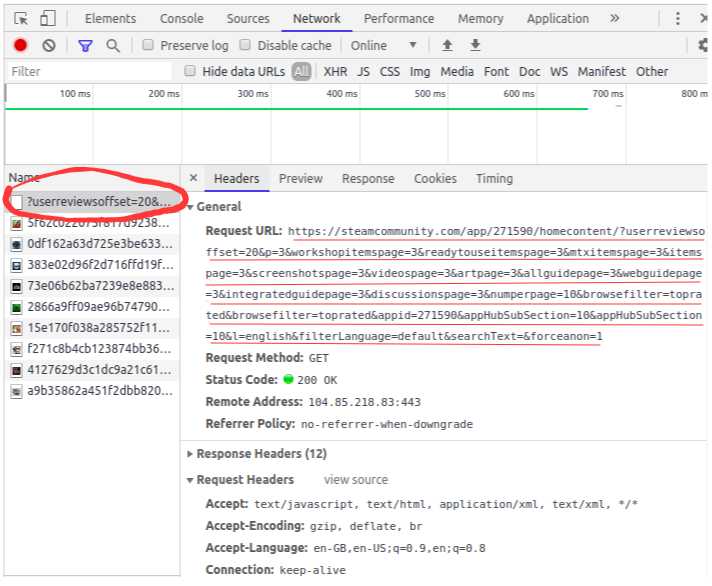Switch to the Elements tab
The height and width of the screenshot is (586, 712).
pyautogui.click(x=110, y=19)
